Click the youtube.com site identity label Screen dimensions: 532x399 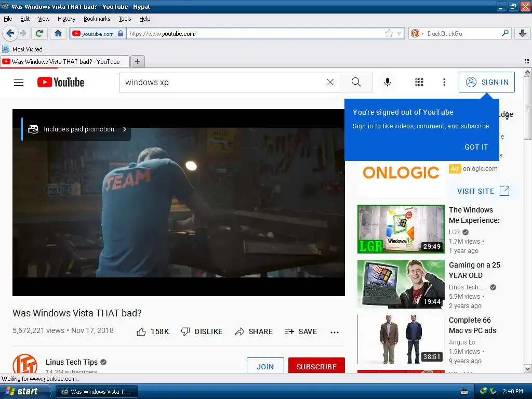pos(98,34)
